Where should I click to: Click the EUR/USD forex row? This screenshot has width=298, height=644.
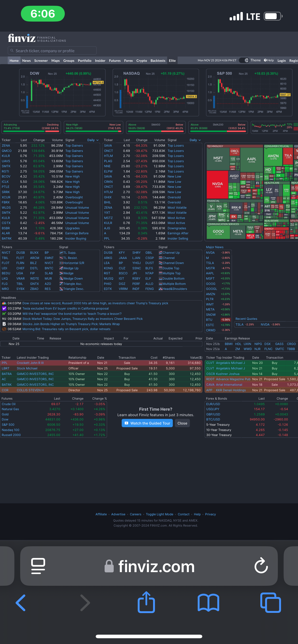tap(251, 404)
